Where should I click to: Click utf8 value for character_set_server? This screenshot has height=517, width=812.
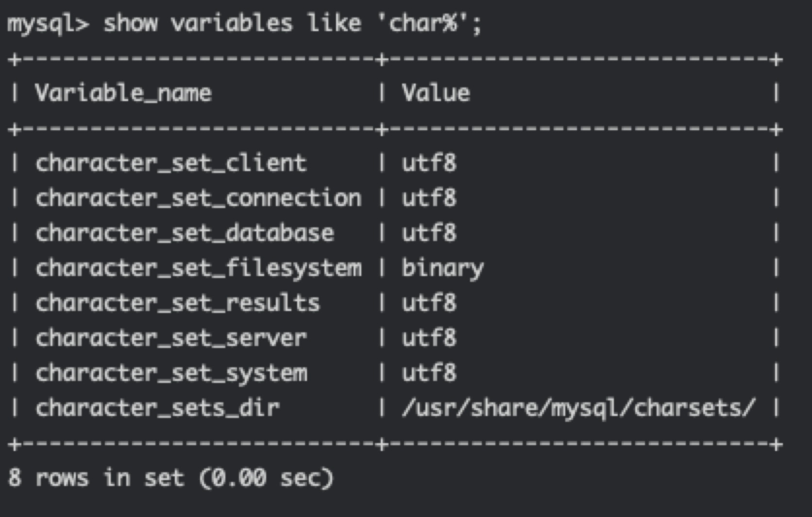pos(429,338)
